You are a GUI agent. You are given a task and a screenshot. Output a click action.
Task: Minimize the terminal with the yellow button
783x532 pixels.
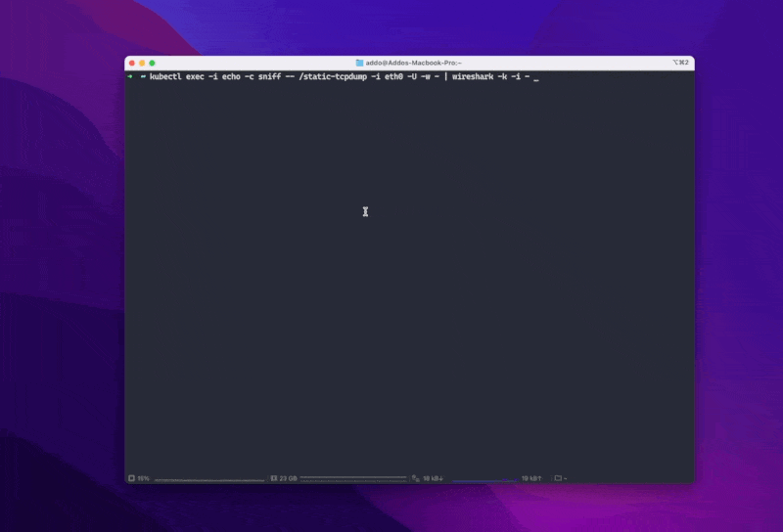click(142, 63)
